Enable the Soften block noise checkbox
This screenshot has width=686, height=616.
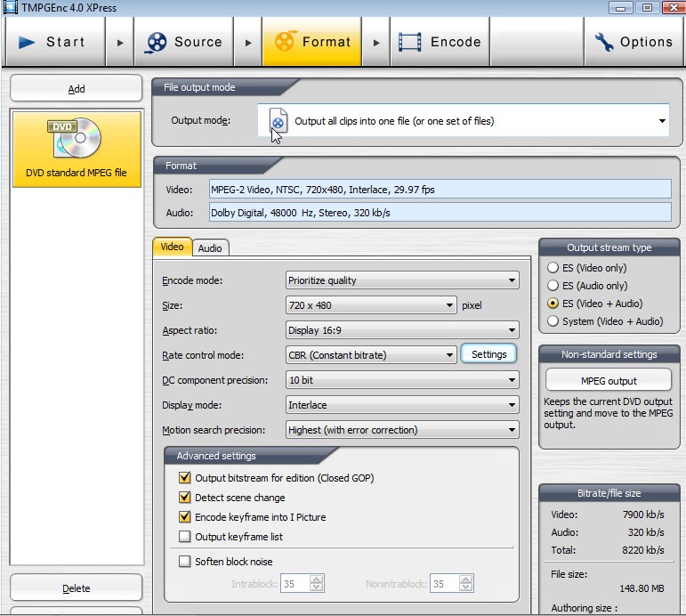point(185,562)
